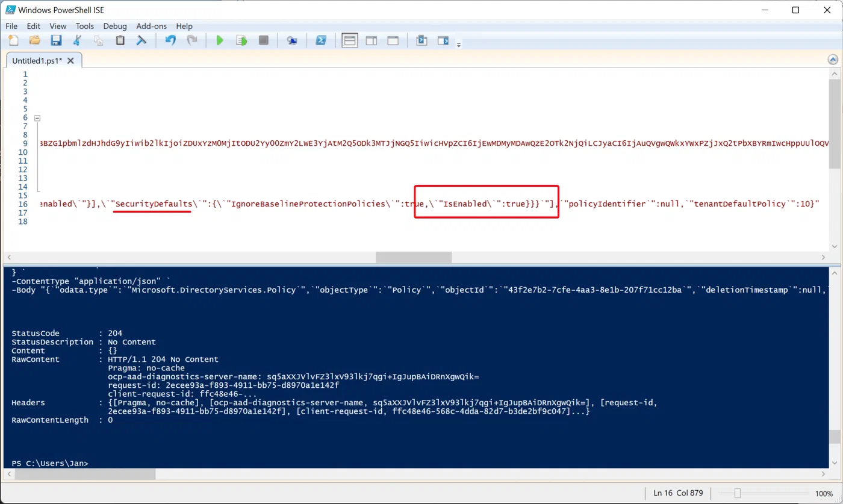843x504 pixels.
Task: Close the Untitled1.ps1 tab
Action: (70, 60)
